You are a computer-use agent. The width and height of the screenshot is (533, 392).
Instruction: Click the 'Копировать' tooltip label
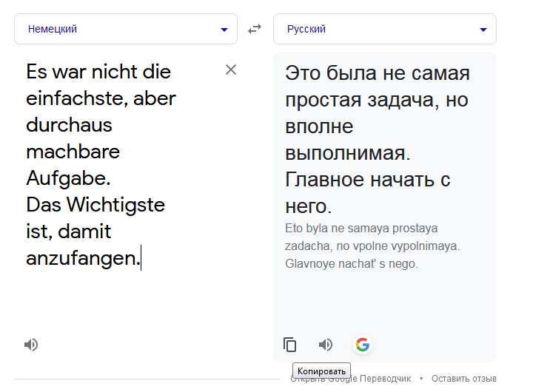[x=321, y=371]
